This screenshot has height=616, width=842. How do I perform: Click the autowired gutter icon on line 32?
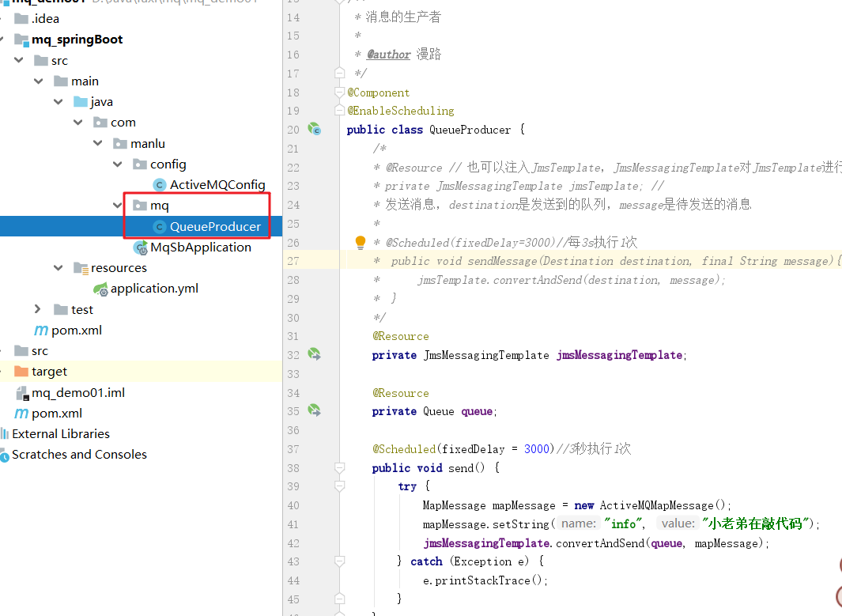tap(314, 354)
